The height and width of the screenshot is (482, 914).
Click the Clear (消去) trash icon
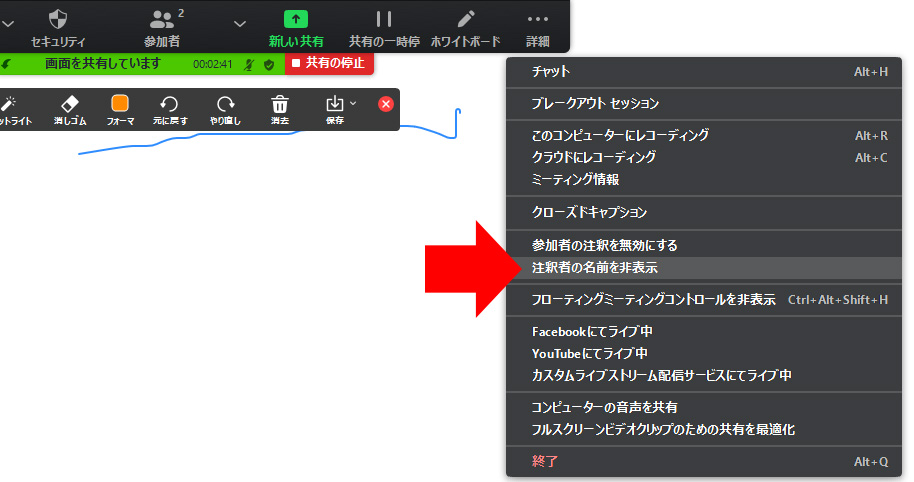(x=280, y=104)
